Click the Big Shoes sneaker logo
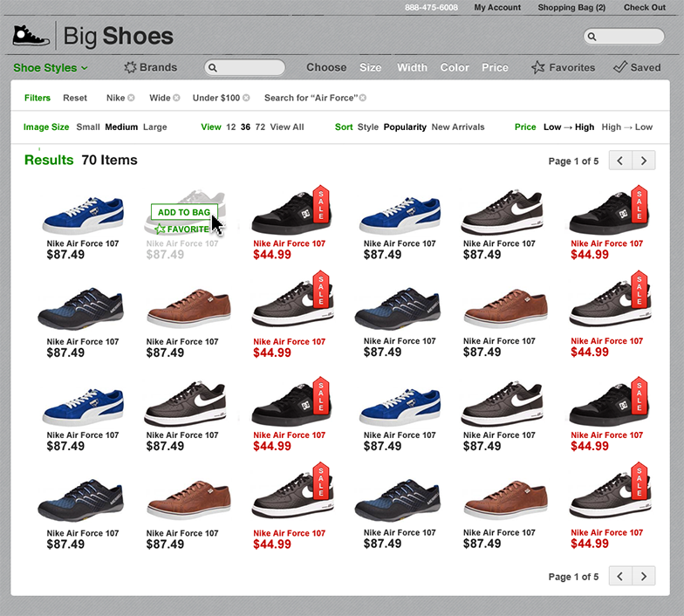684x616 pixels. [31, 35]
